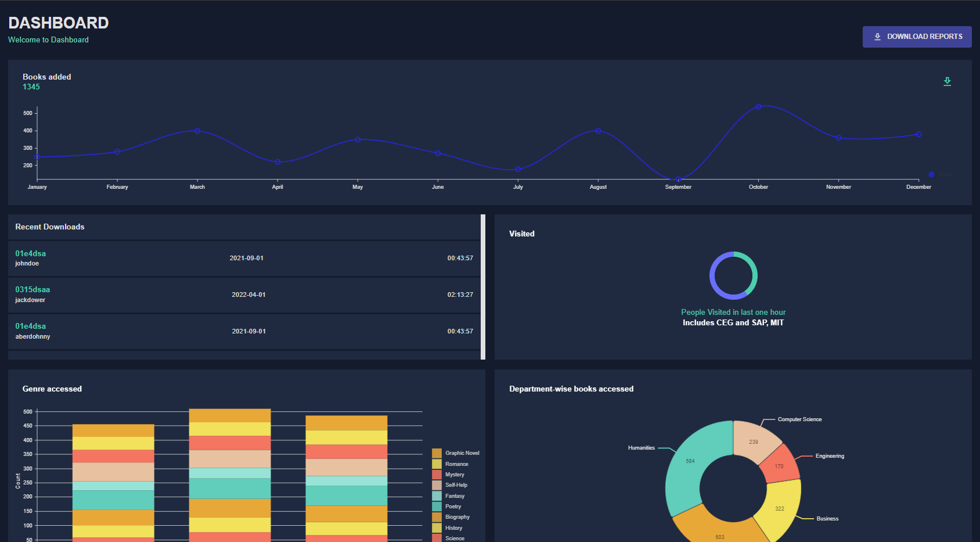The width and height of the screenshot is (980, 542).
Task: Click the June axis label
Action: point(438,187)
